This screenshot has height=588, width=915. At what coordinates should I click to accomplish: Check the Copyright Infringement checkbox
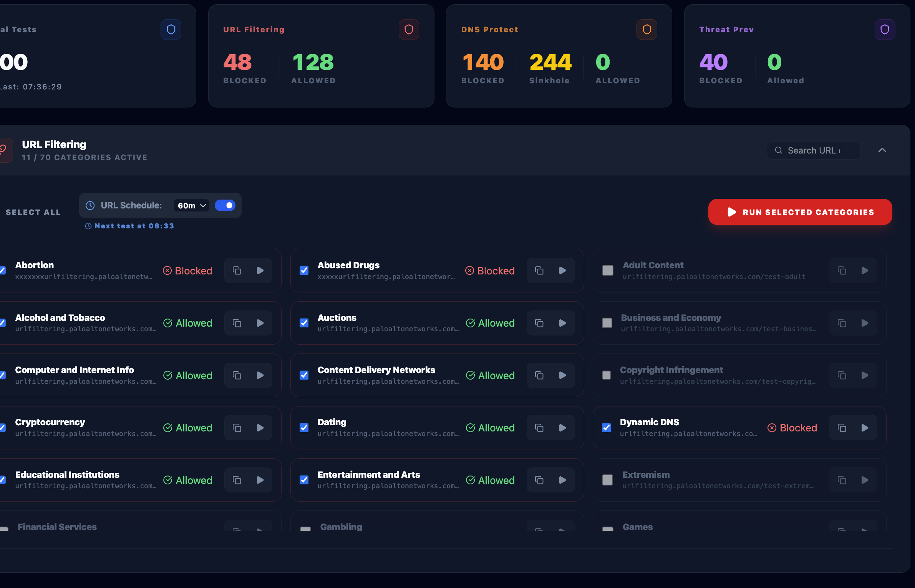click(607, 375)
